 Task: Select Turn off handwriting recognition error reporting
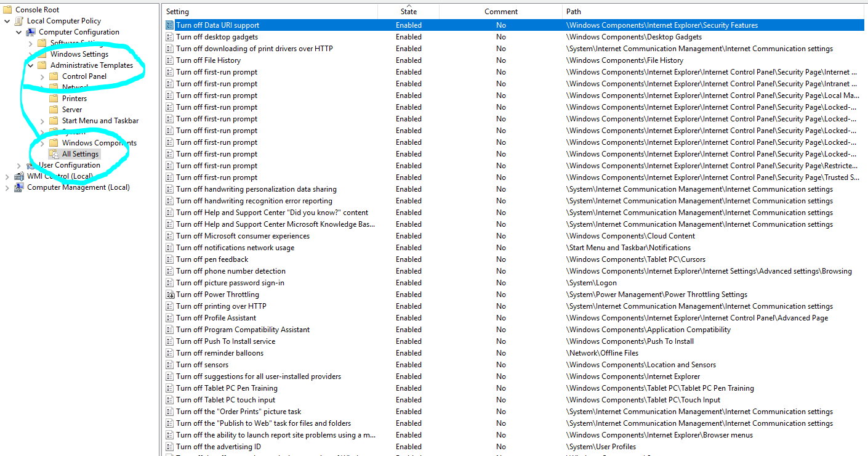(x=254, y=201)
